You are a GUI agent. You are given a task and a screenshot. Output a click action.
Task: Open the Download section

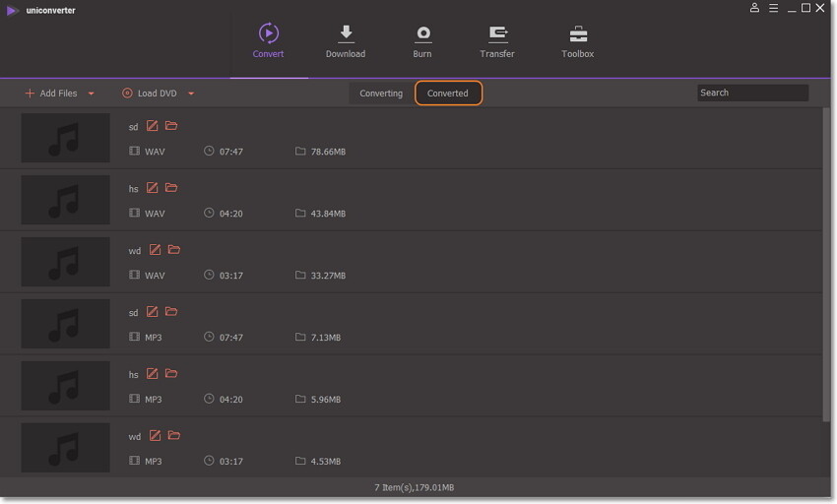pyautogui.click(x=346, y=40)
